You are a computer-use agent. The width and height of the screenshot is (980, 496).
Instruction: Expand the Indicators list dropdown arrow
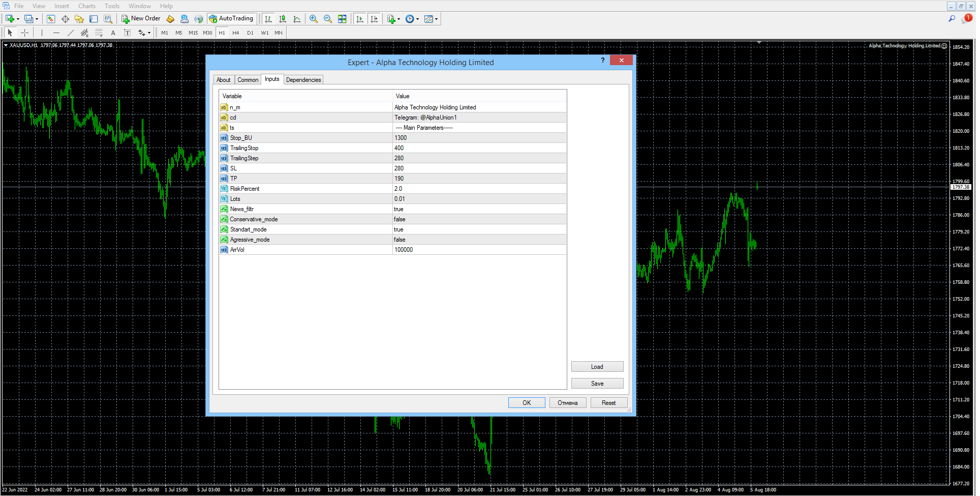pyautogui.click(x=399, y=19)
